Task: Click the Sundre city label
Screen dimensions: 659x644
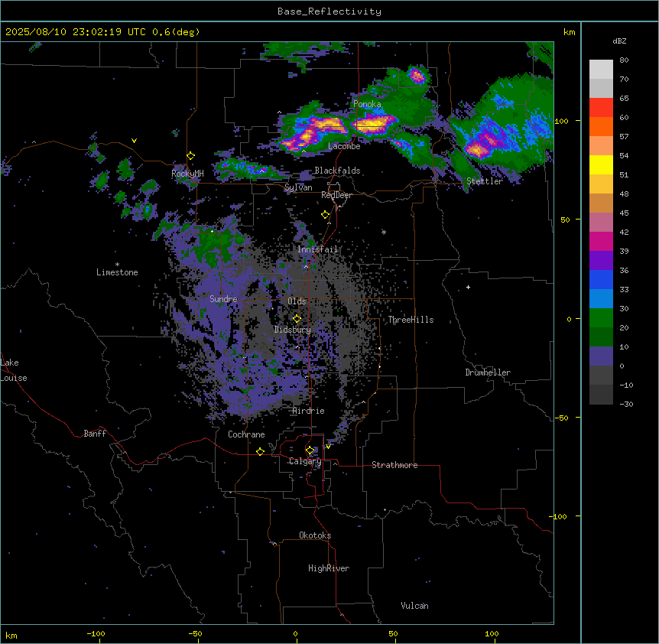Action: [223, 299]
